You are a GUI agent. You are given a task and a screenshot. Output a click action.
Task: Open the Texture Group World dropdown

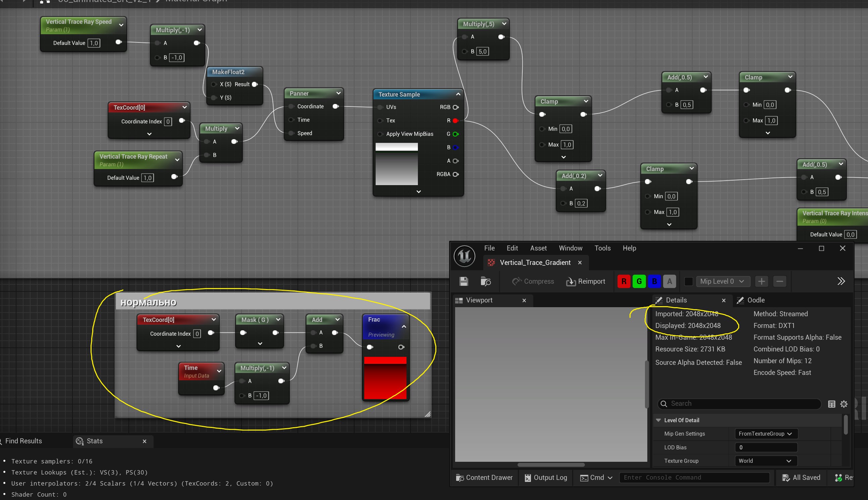765,461
